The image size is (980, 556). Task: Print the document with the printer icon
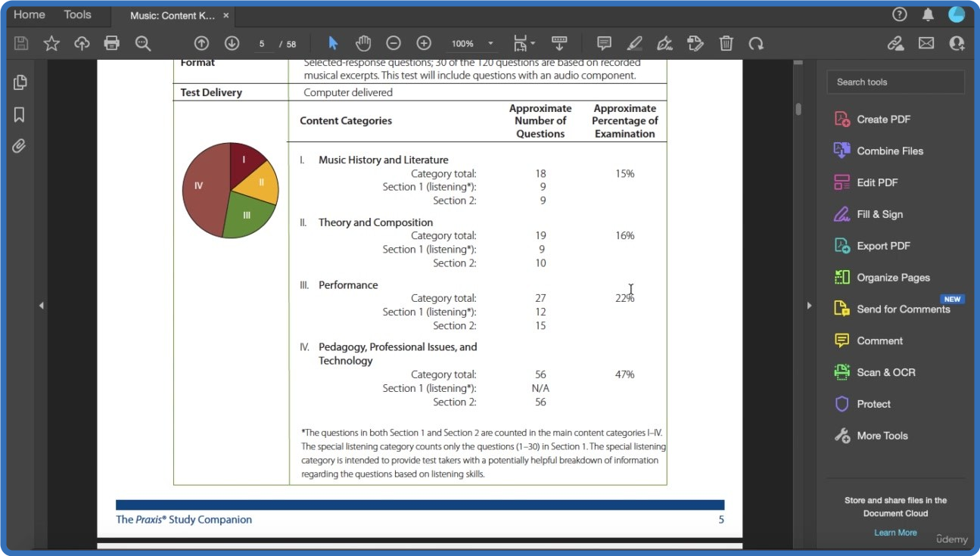(112, 43)
